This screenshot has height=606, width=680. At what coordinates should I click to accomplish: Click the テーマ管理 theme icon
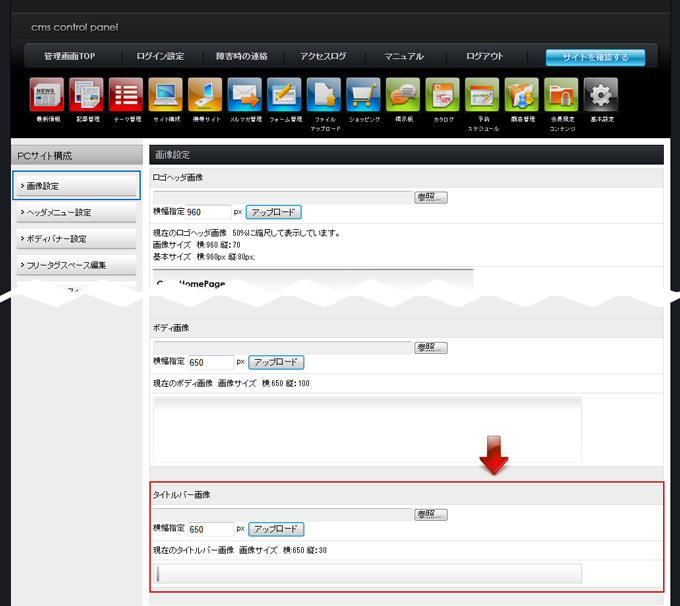[x=126, y=95]
